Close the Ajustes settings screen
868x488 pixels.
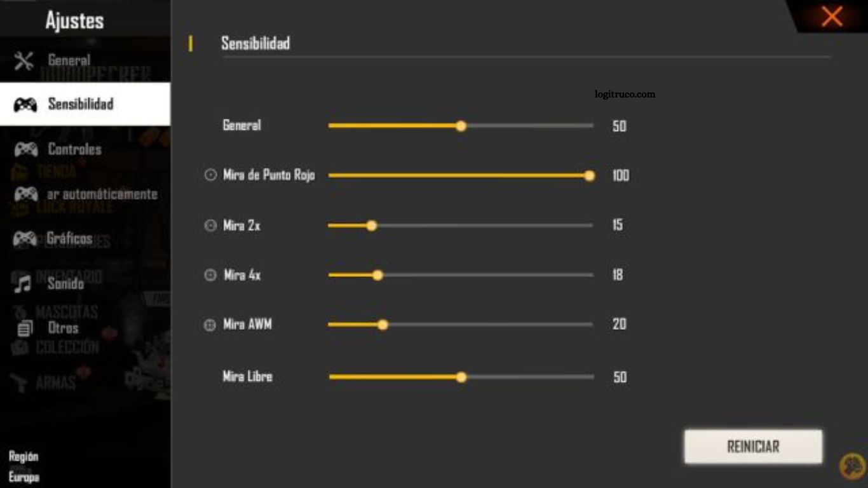point(832,17)
